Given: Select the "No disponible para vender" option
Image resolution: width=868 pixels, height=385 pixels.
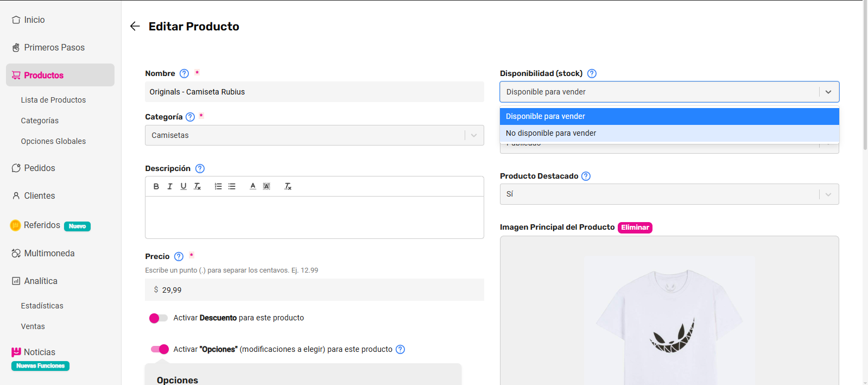Looking at the screenshot, I should click(x=669, y=133).
